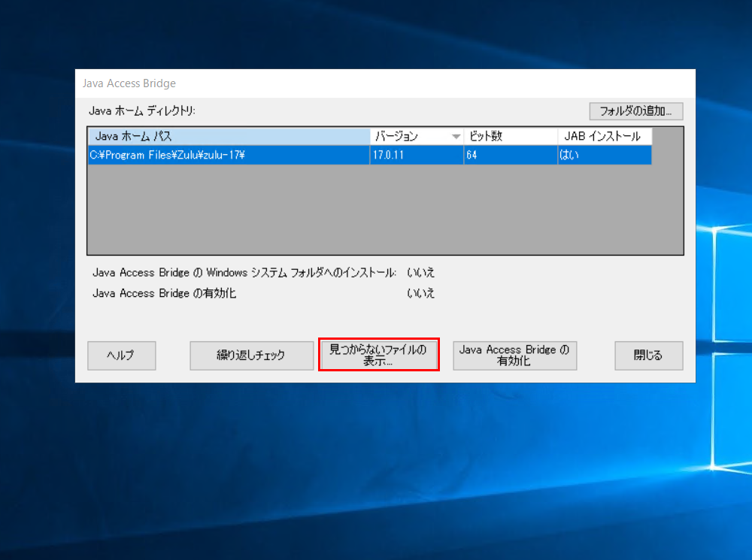
Task: Click the Java ホーム ディレクトリ label
Action: pyautogui.click(x=142, y=110)
